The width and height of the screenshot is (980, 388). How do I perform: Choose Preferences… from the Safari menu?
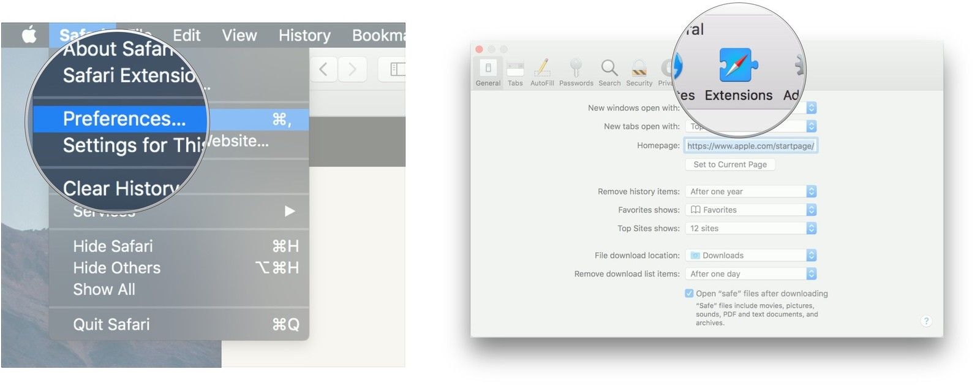[x=124, y=119]
